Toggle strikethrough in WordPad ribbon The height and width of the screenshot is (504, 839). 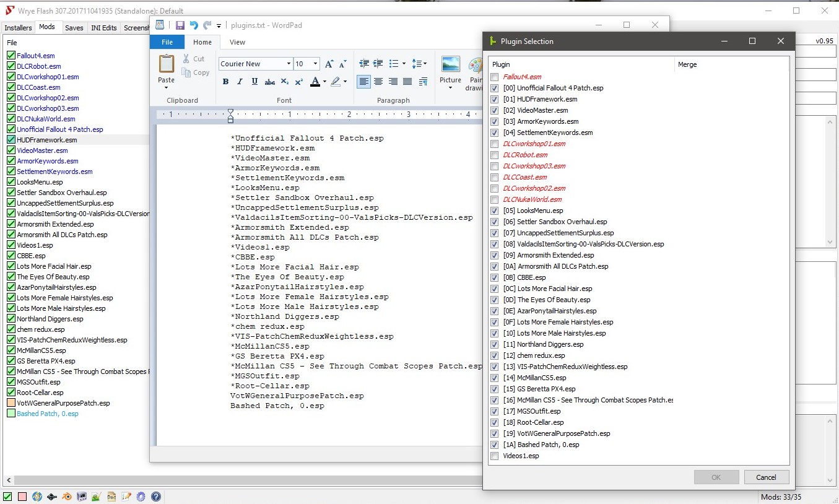(269, 82)
